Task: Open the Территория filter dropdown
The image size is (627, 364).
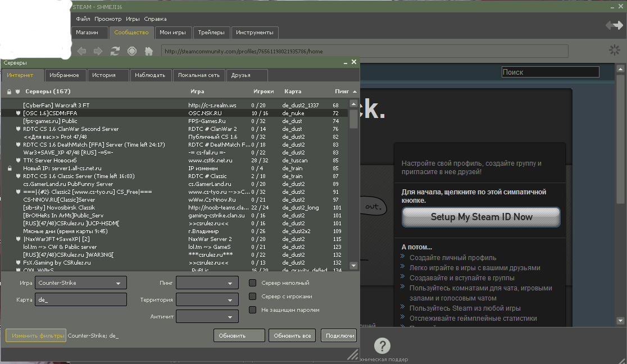Action: (207, 299)
